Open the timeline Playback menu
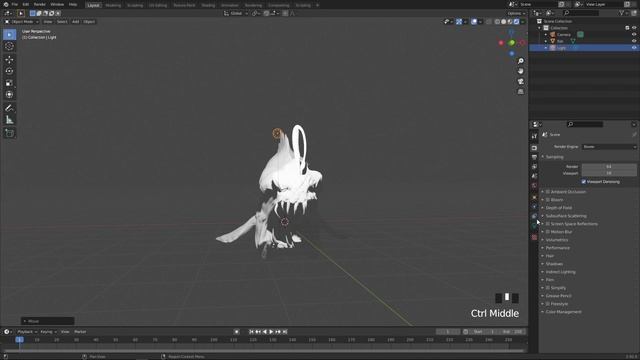This screenshot has height=360, width=640. tap(27, 332)
